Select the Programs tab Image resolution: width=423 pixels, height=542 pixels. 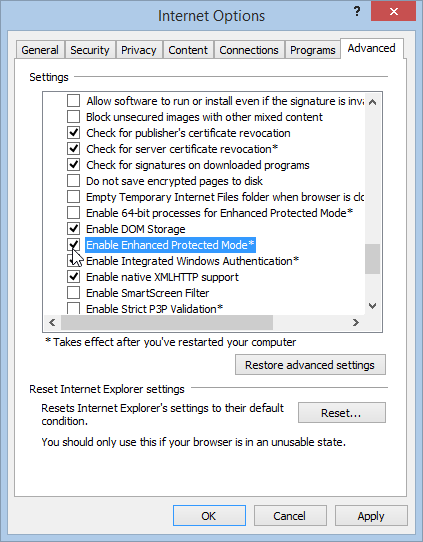312,50
